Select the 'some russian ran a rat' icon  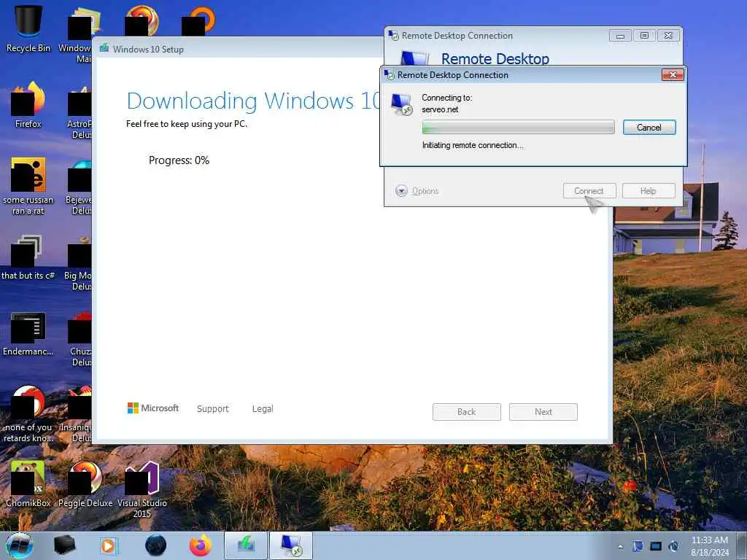28,186
